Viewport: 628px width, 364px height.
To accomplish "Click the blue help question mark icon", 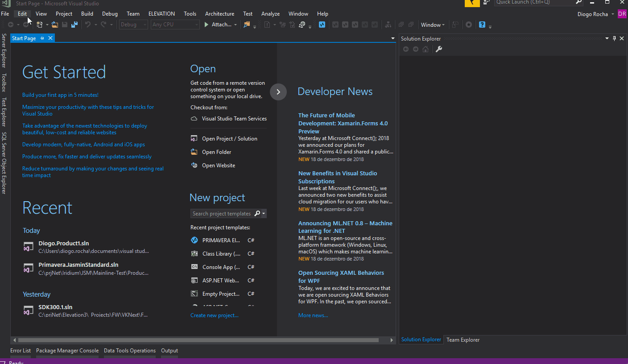I will [482, 25].
